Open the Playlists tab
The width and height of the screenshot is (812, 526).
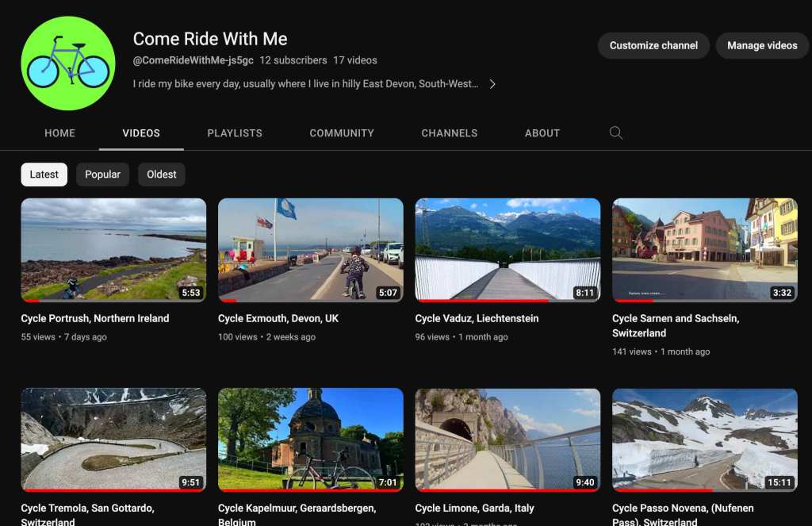(x=235, y=133)
